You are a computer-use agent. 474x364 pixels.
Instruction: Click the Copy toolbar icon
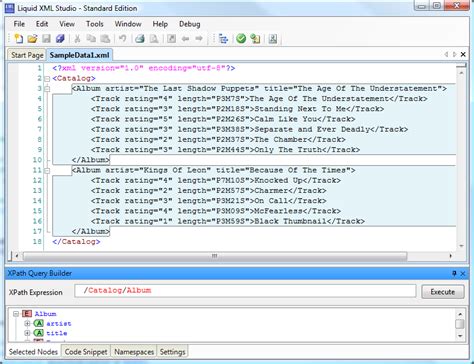click(91, 39)
